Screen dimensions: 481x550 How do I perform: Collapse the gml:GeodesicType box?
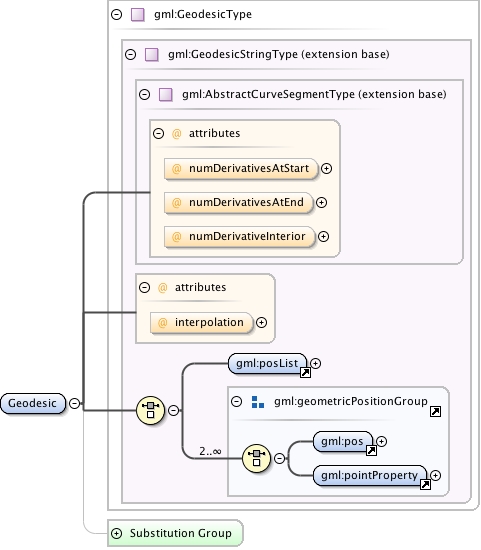pos(116,15)
